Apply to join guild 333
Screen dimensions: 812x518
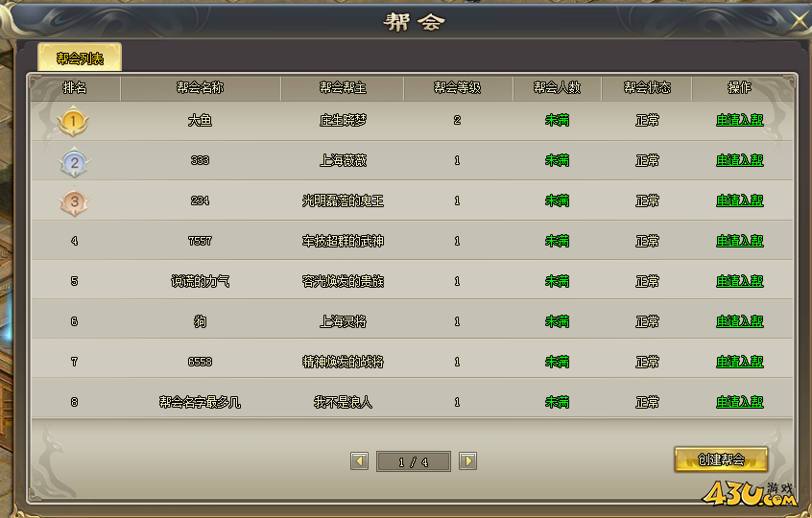coord(739,160)
